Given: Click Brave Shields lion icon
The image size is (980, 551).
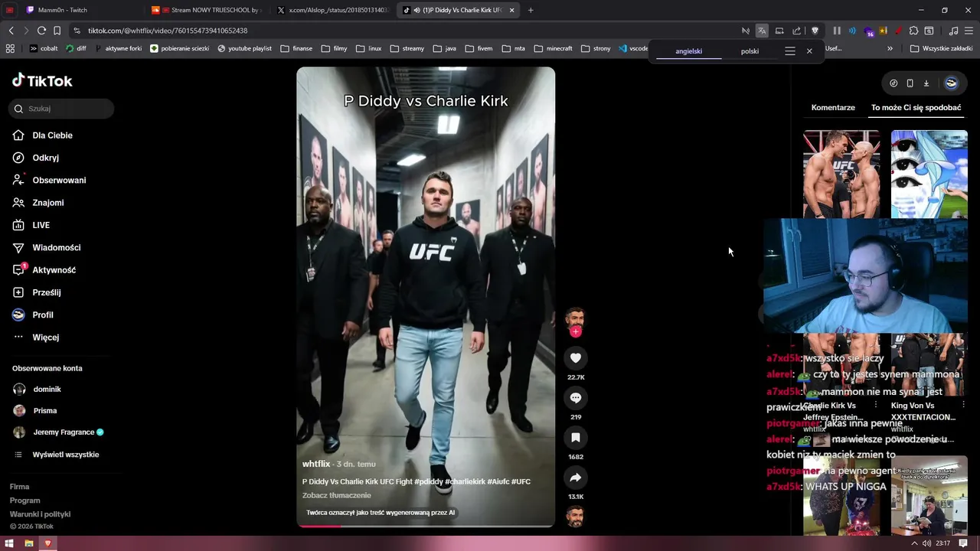Looking at the screenshot, I should click(815, 31).
